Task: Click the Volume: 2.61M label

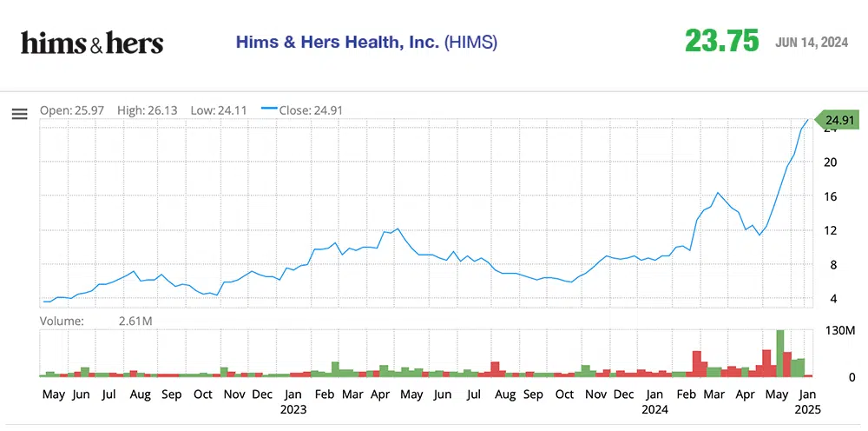Action: (95, 321)
